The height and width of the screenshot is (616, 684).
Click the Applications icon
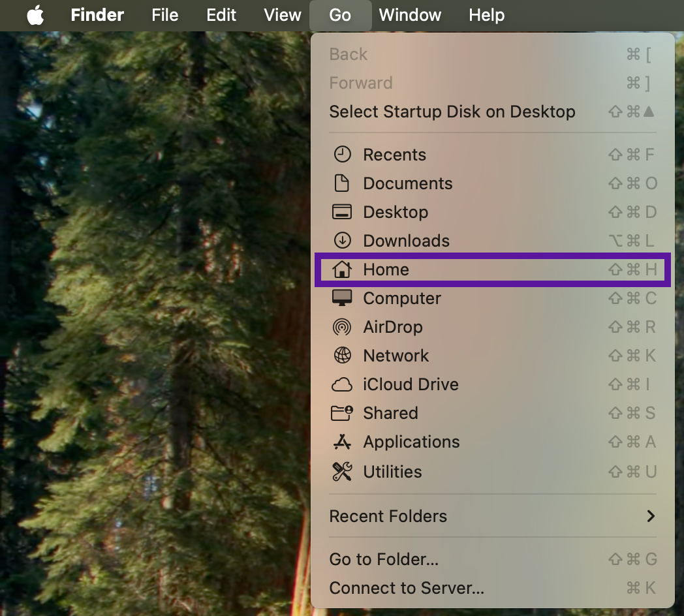tap(342, 442)
